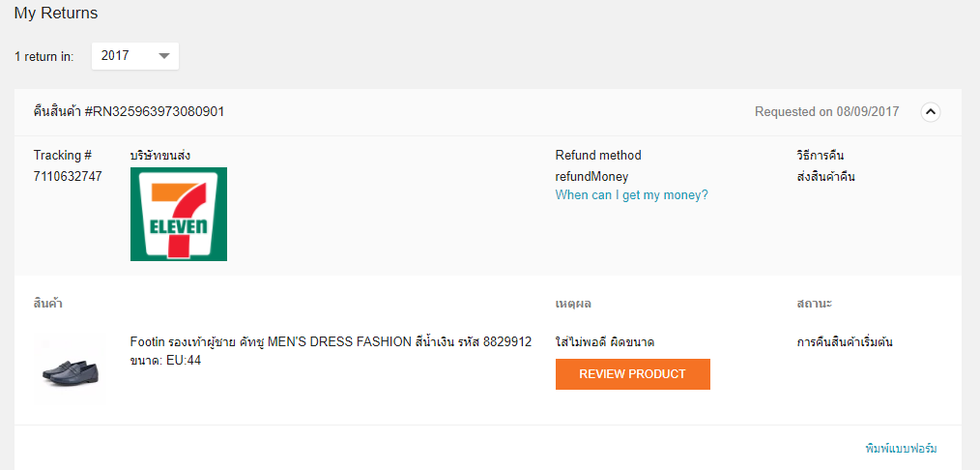Click the "1 return in:" label
This screenshot has width=980, height=470.
44,57
